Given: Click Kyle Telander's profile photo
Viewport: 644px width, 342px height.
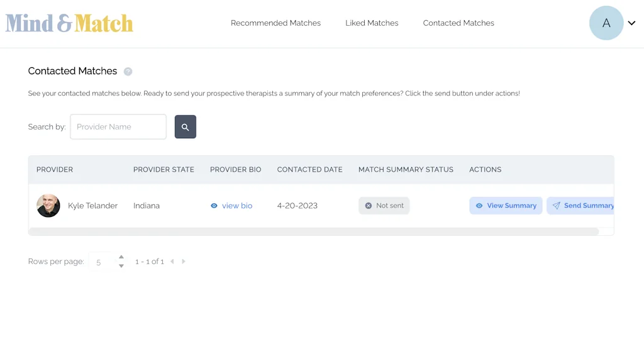Looking at the screenshot, I should [x=48, y=206].
